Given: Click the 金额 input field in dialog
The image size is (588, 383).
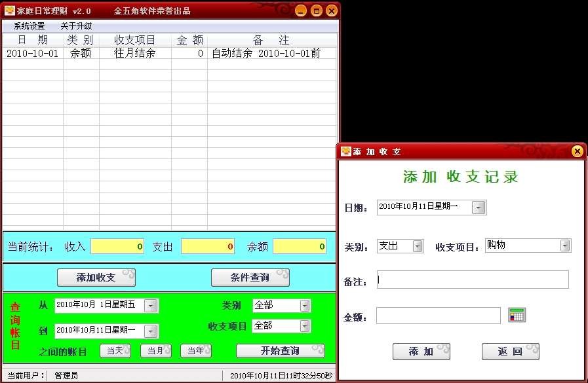Looking at the screenshot, I should 439,316.
